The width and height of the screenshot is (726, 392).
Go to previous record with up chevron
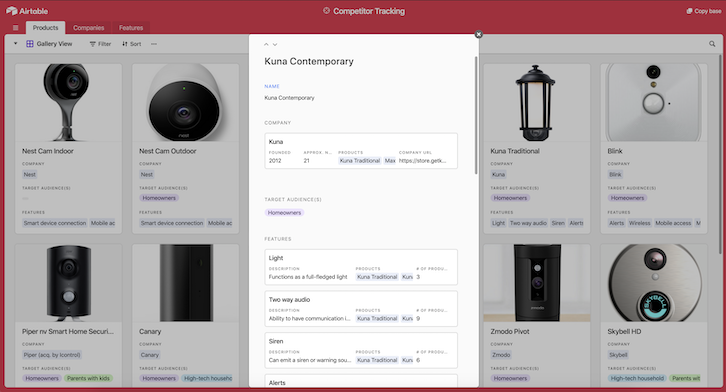pyautogui.click(x=266, y=44)
